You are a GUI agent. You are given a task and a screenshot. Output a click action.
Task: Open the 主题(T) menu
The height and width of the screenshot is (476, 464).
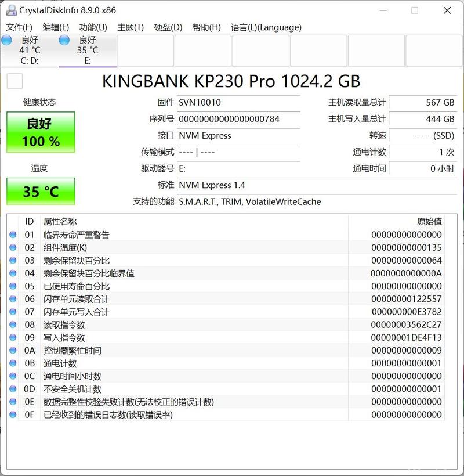(x=130, y=27)
